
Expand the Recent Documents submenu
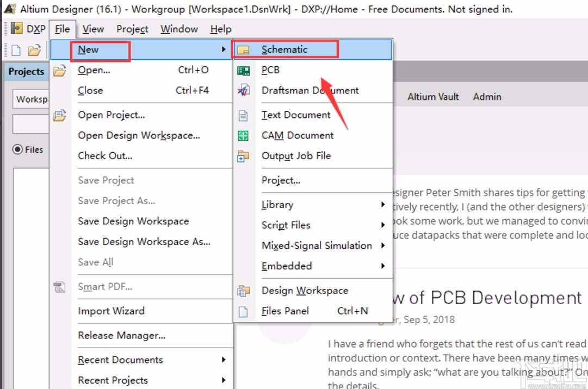point(224,360)
